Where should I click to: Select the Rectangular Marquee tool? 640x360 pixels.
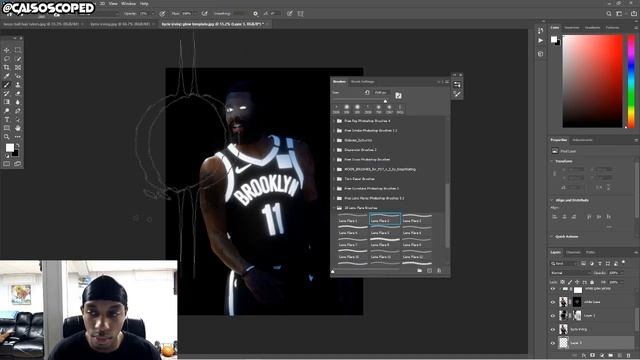[18, 50]
